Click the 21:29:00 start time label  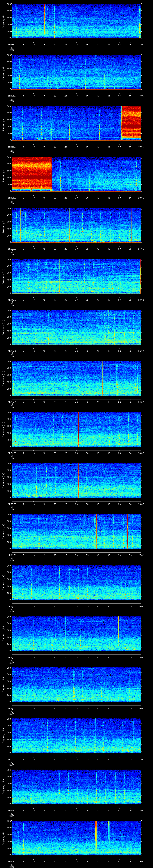pos(12,708)
